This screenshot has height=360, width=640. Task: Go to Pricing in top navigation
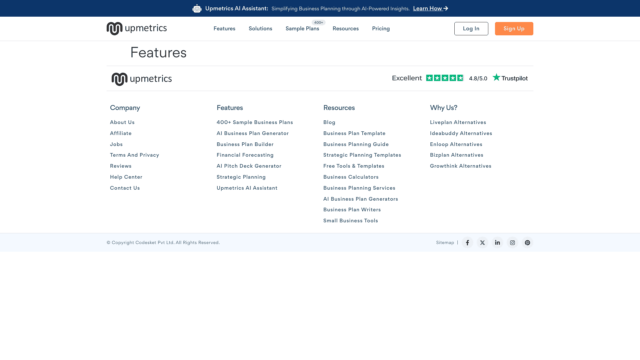pyautogui.click(x=380, y=29)
